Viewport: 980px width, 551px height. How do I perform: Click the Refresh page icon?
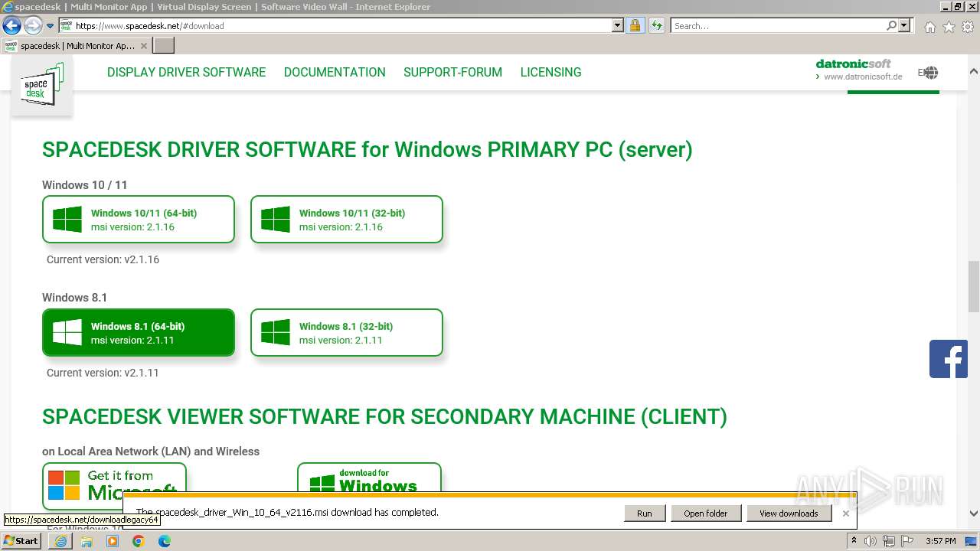click(x=657, y=25)
